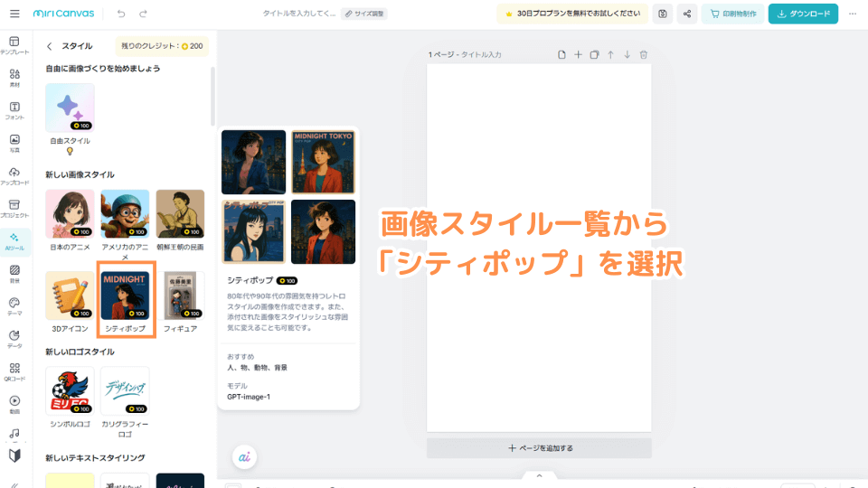Open the music note audio panel

coord(15,434)
